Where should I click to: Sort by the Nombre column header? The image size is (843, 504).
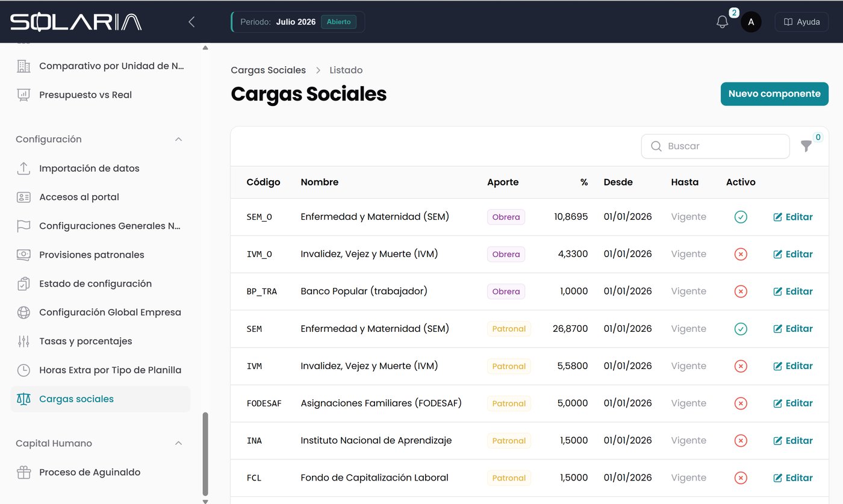tap(319, 182)
